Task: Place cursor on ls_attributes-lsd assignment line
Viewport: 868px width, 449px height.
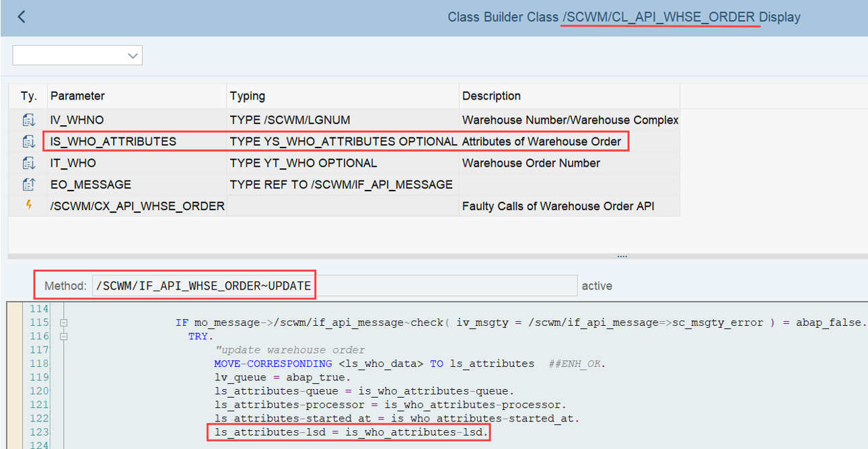Action: point(351,431)
